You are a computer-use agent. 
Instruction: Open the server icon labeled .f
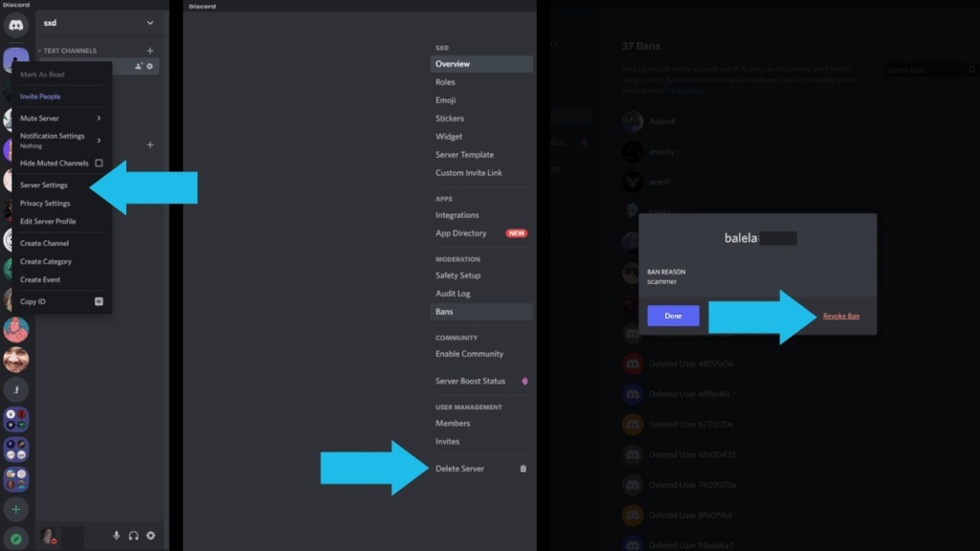pos(16,390)
